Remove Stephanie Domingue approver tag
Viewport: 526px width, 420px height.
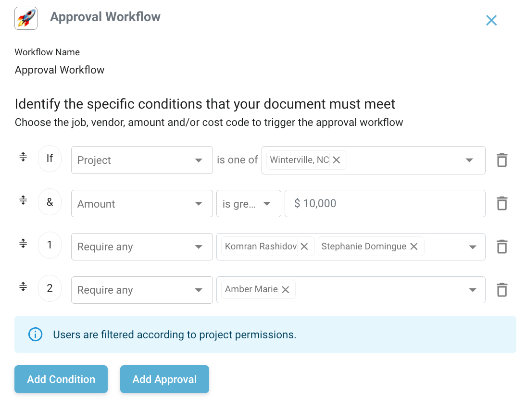pyautogui.click(x=414, y=247)
